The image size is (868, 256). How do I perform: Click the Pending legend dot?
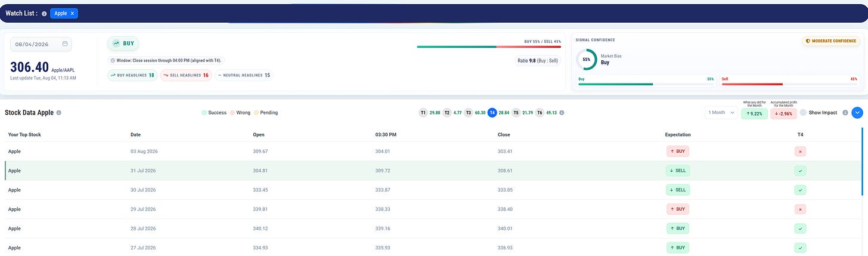tap(256, 112)
